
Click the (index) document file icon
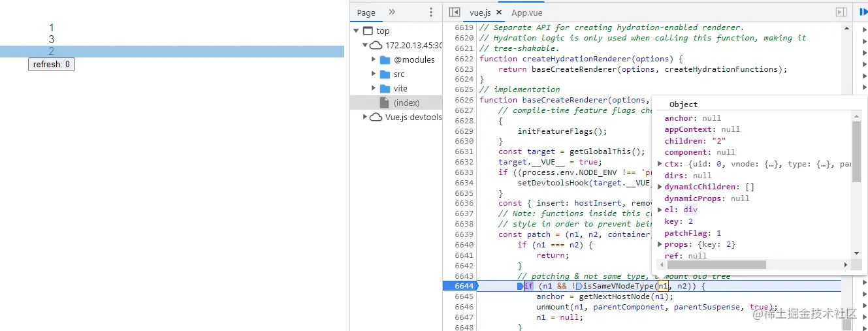pyautogui.click(x=385, y=102)
